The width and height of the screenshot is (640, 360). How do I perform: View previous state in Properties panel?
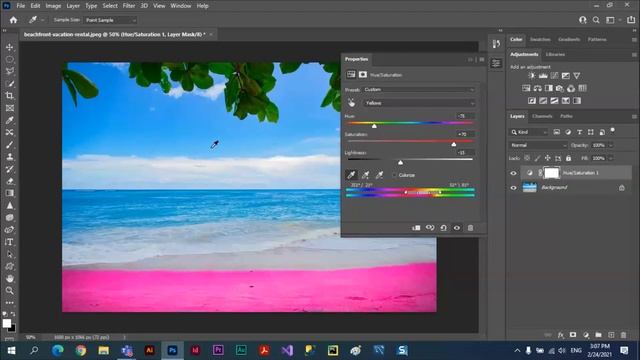point(430,228)
